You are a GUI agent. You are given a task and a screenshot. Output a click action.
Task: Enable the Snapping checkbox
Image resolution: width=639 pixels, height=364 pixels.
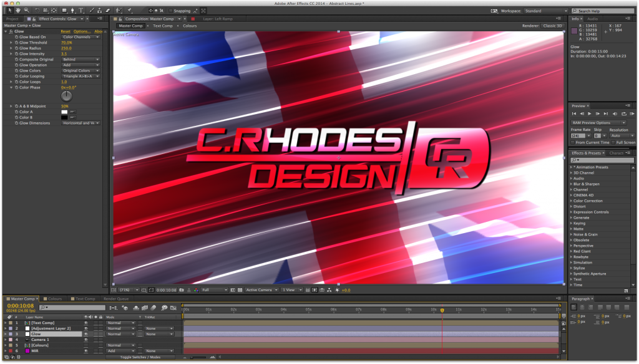click(x=172, y=11)
